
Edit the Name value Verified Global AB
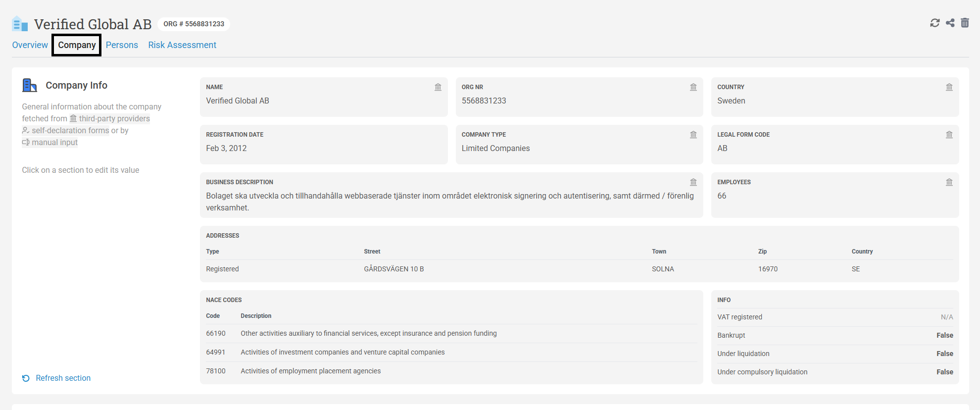[238, 101]
